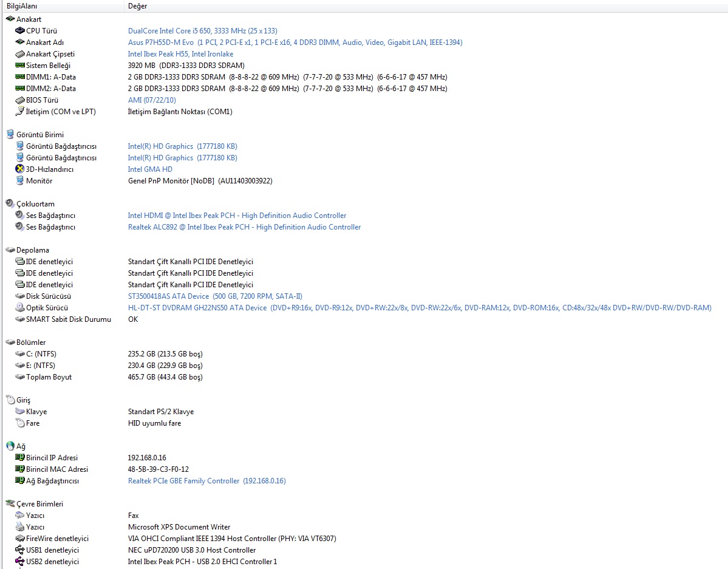This screenshot has width=728, height=569.
Task: Select the Çevre Birimleri section heading
Action: pyautogui.click(x=39, y=504)
